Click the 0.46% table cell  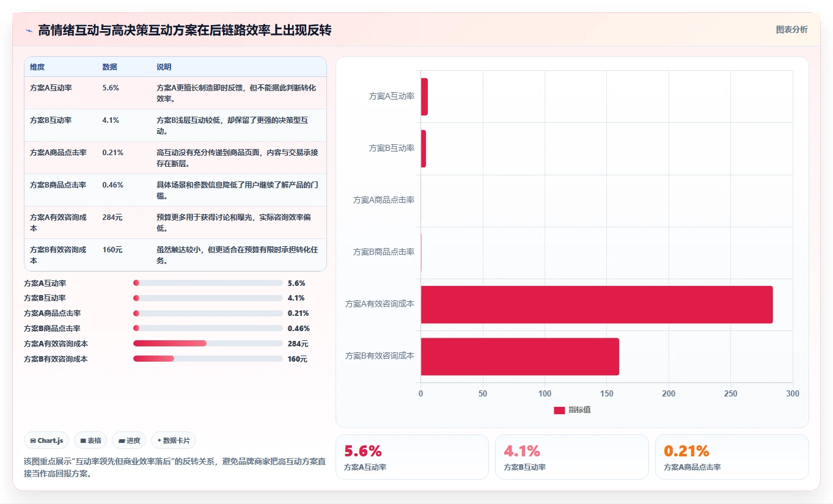(x=112, y=185)
